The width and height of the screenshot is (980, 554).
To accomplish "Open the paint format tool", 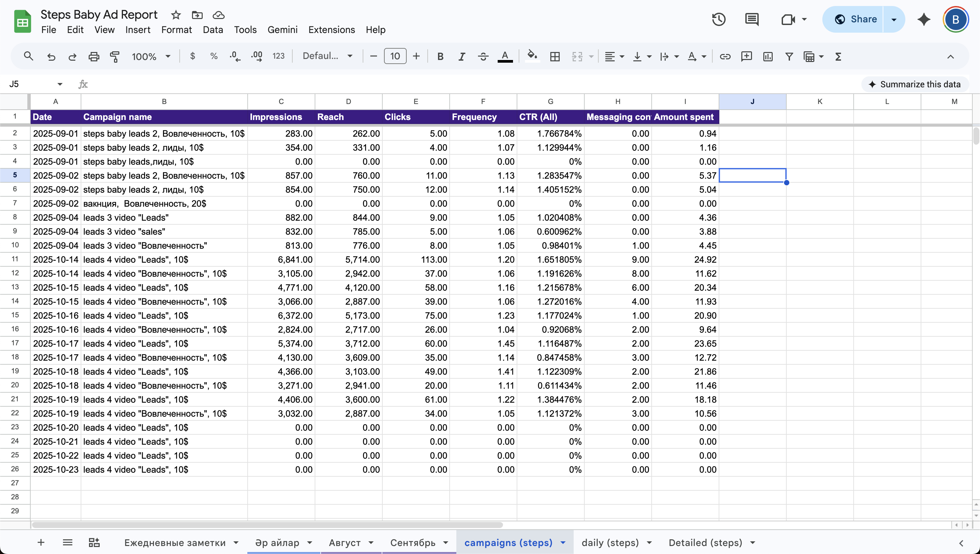I will (115, 57).
